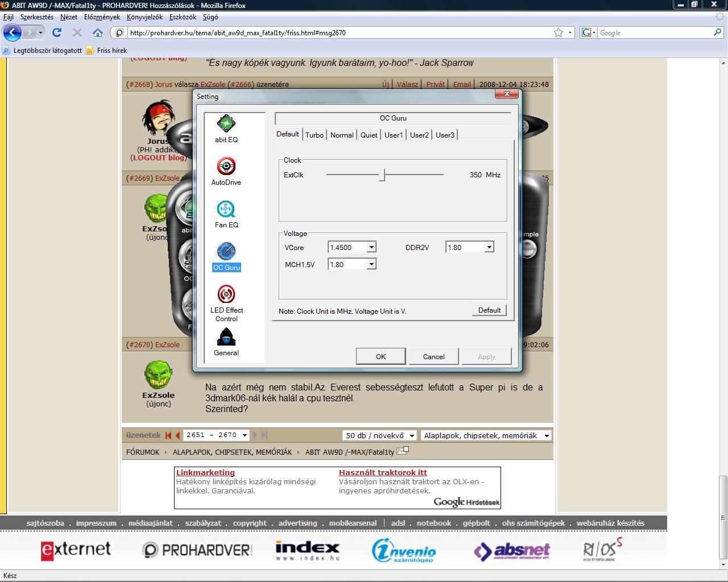Select the OC Guru sidebar icon
728x582 pixels.
point(226,252)
